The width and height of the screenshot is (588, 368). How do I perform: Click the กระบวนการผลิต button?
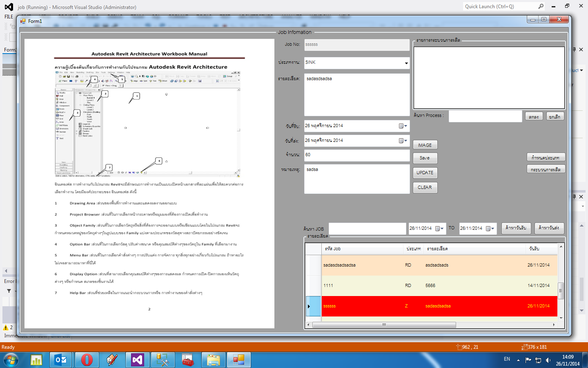click(x=546, y=169)
